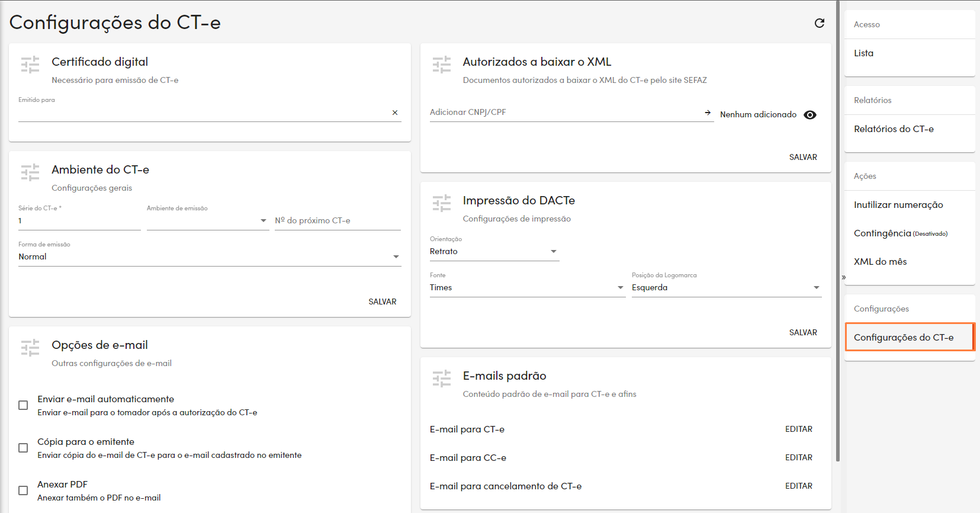980x513 pixels.
Task: Click the Impressão do DACTe sliders icon
Action: coord(442,203)
